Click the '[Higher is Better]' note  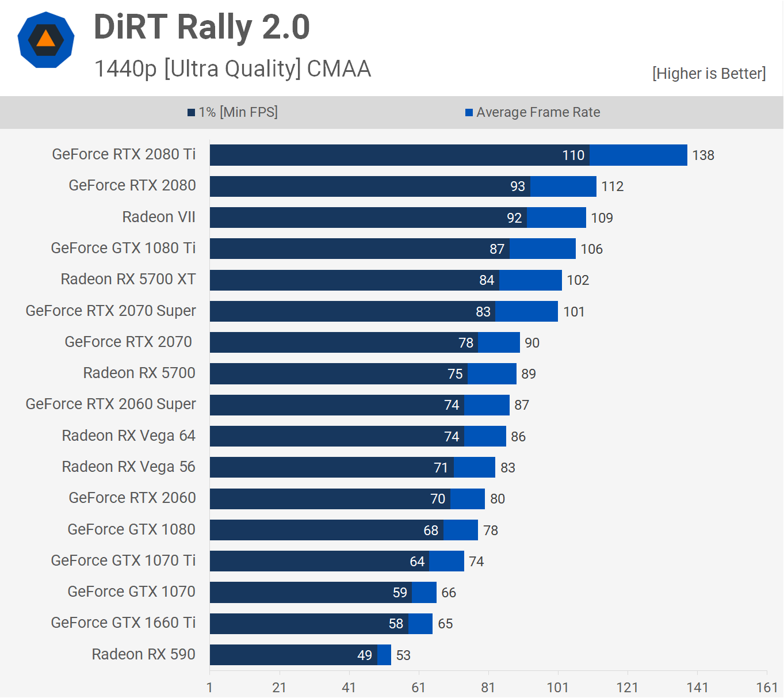709,74
